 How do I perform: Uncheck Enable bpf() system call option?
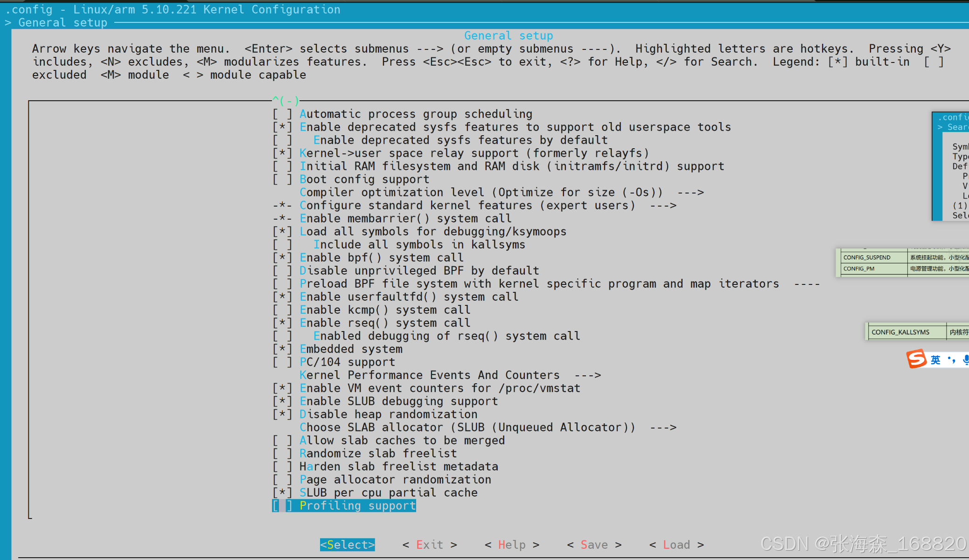click(282, 258)
